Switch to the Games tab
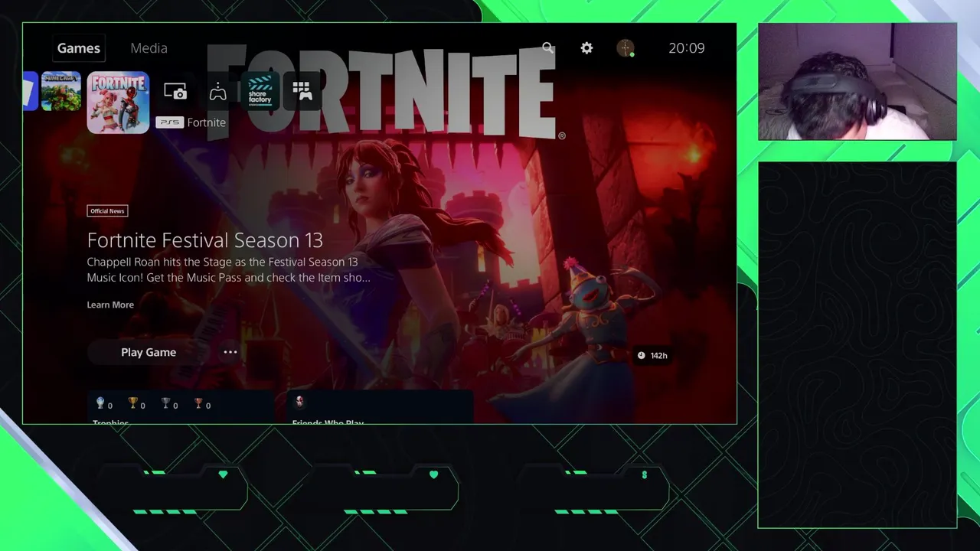 tap(79, 48)
